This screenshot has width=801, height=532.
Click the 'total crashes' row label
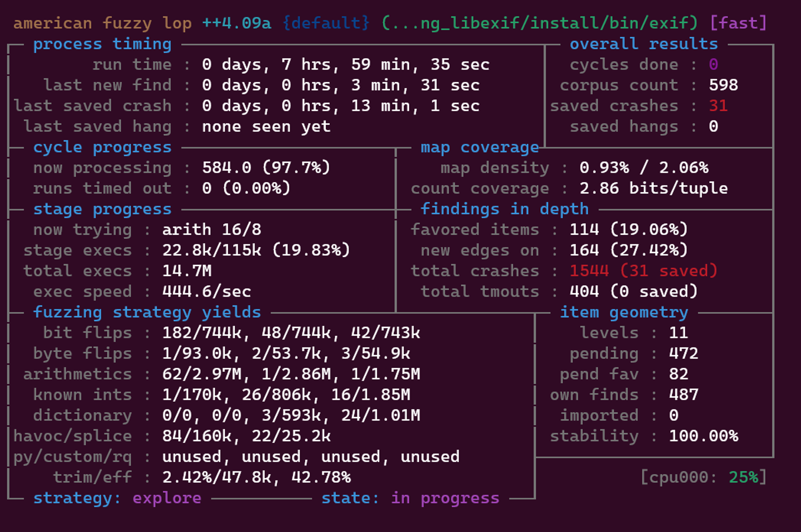pos(475,271)
